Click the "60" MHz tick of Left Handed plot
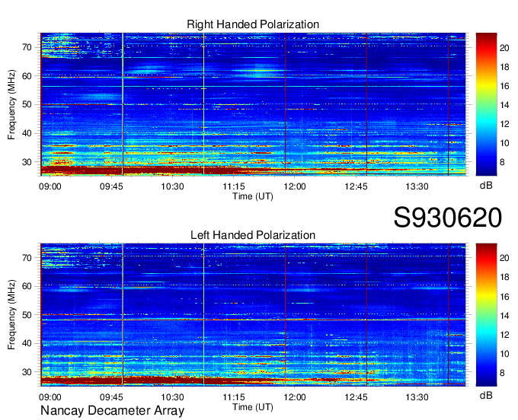518x420 pixels. (x=27, y=286)
